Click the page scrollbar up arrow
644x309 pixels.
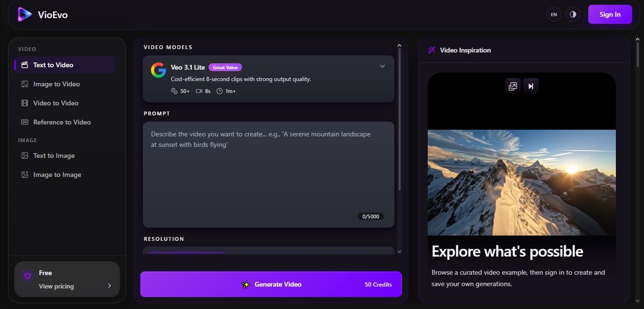[x=638, y=39]
